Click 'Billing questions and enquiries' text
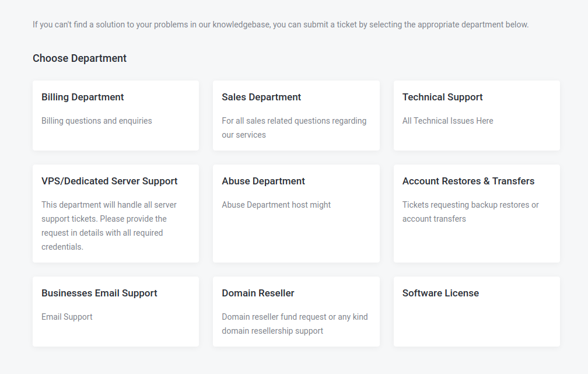This screenshot has height=374, width=588. coord(97,121)
